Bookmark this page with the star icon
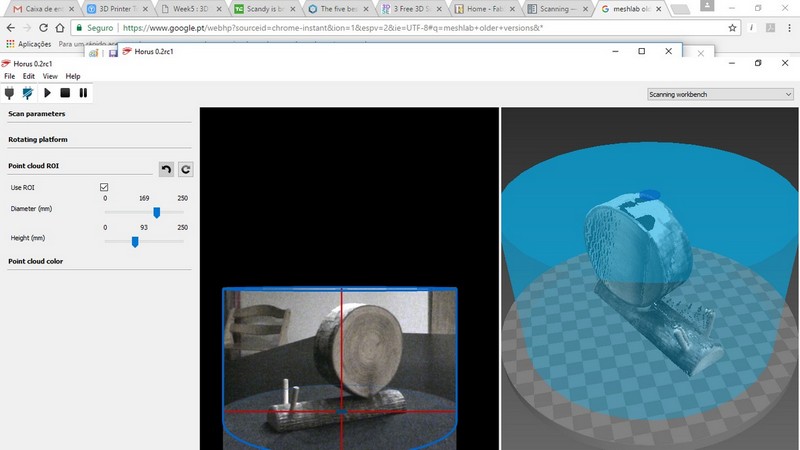Viewport: 800px width, 450px height. pos(732,28)
